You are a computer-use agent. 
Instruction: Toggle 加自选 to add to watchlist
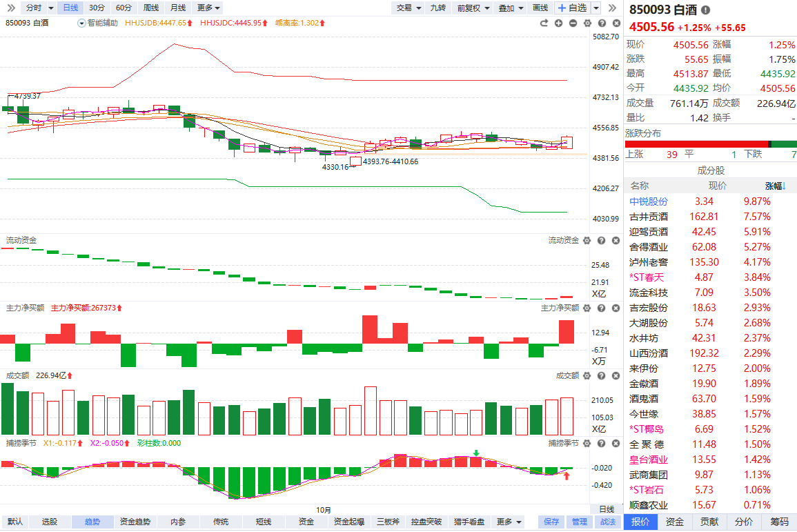pos(571,8)
